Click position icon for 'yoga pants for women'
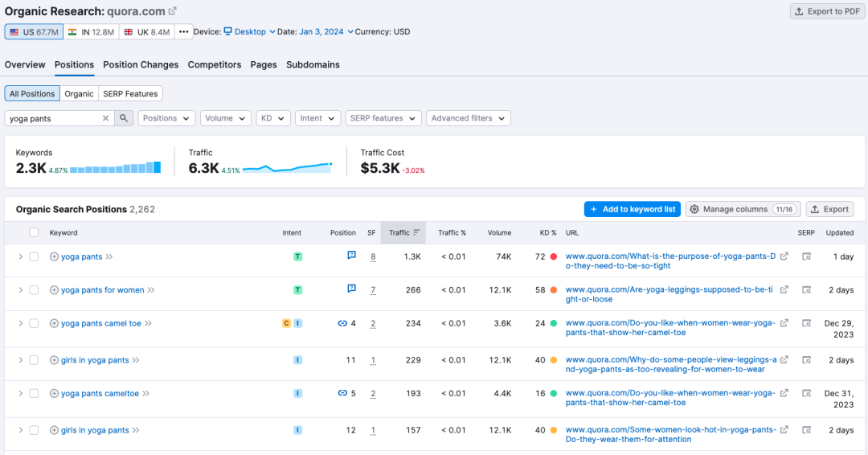This screenshot has height=455, width=868. pyautogui.click(x=351, y=289)
